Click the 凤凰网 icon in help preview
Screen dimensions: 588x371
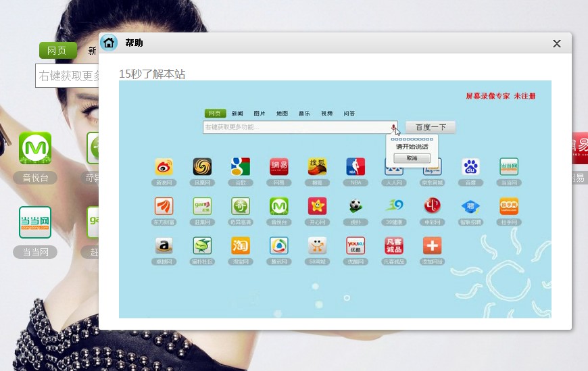click(x=202, y=166)
